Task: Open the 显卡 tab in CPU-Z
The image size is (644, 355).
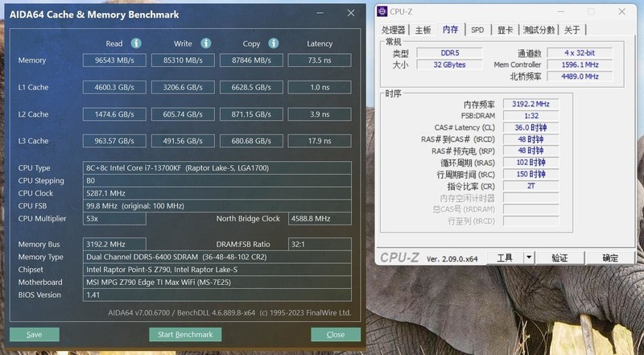Action: [506, 30]
